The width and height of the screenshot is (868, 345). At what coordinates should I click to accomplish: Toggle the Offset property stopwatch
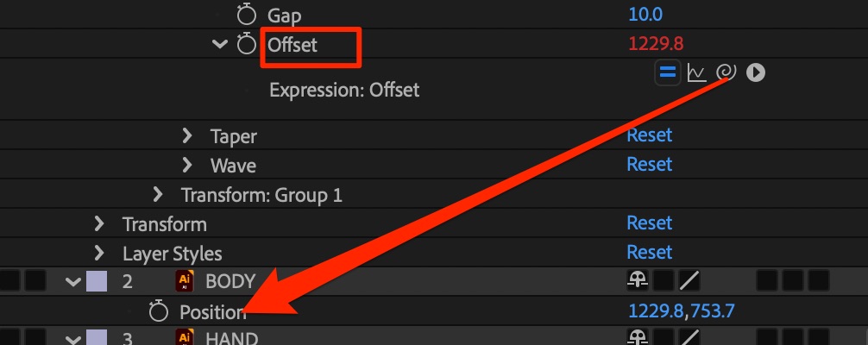tap(248, 44)
